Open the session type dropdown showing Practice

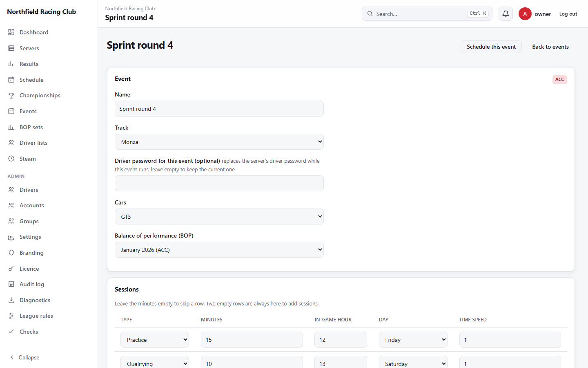click(155, 340)
